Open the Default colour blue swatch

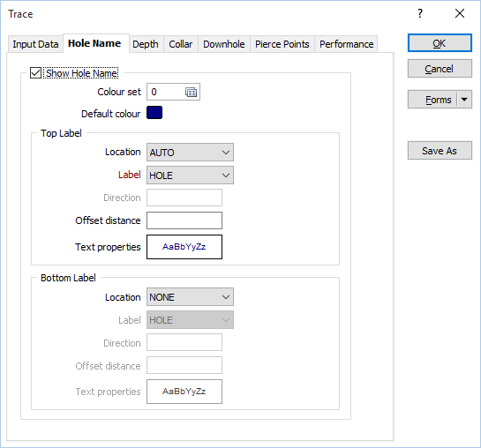154,113
